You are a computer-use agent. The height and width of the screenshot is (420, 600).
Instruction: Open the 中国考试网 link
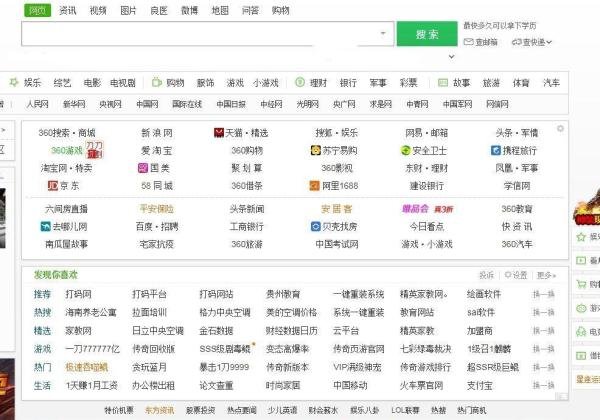pos(337,244)
